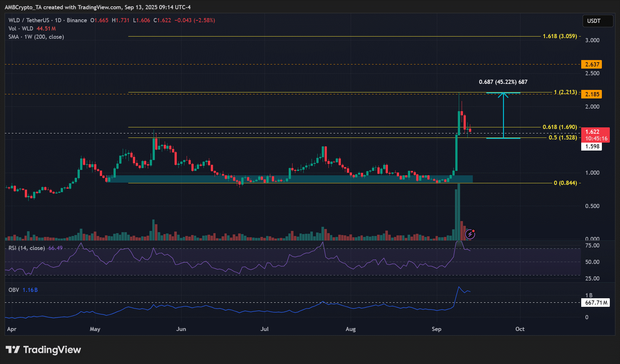Click the orange 2.185 price level tag

point(592,94)
